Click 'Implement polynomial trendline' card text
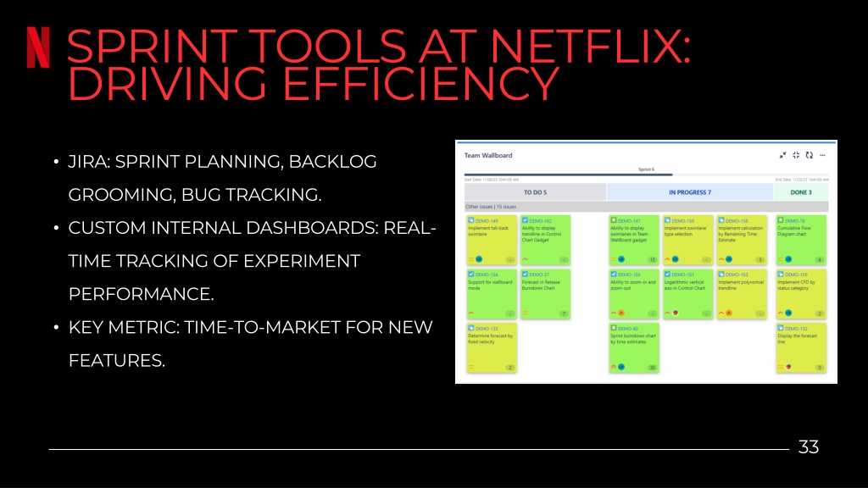Image resolution: width=868 pixels, height=488 pixels. (741, 285)
